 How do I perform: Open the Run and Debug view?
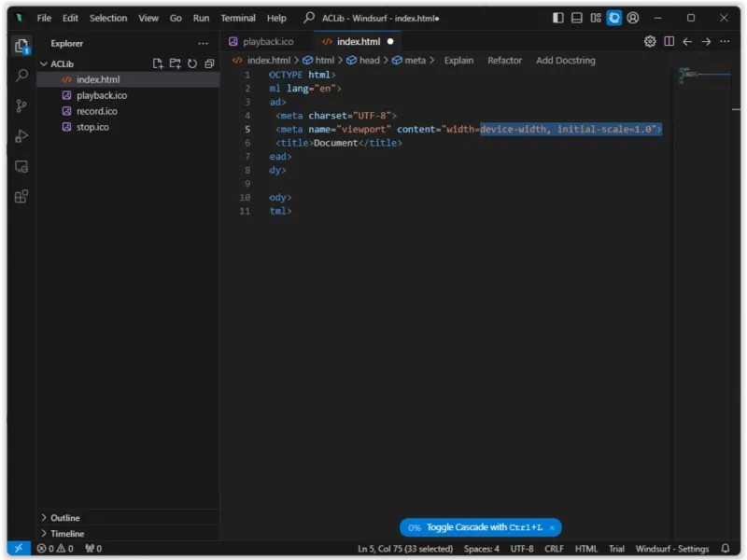(21, 136)
